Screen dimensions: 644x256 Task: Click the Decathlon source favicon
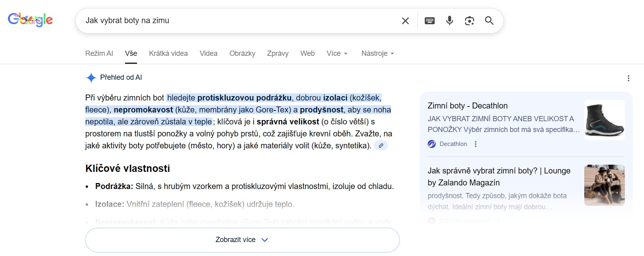432,144
